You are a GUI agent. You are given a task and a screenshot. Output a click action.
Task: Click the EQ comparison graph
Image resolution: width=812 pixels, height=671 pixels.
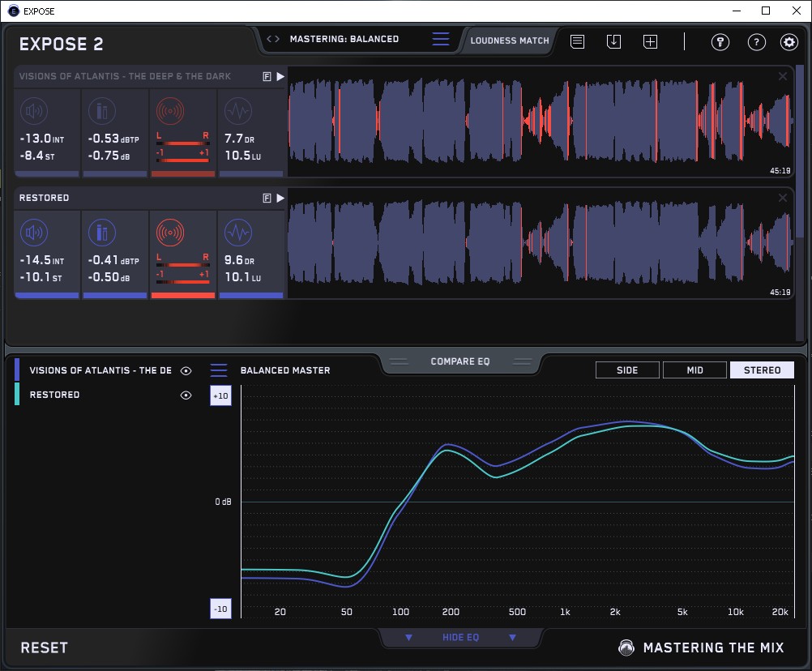(x=517, y=501)
